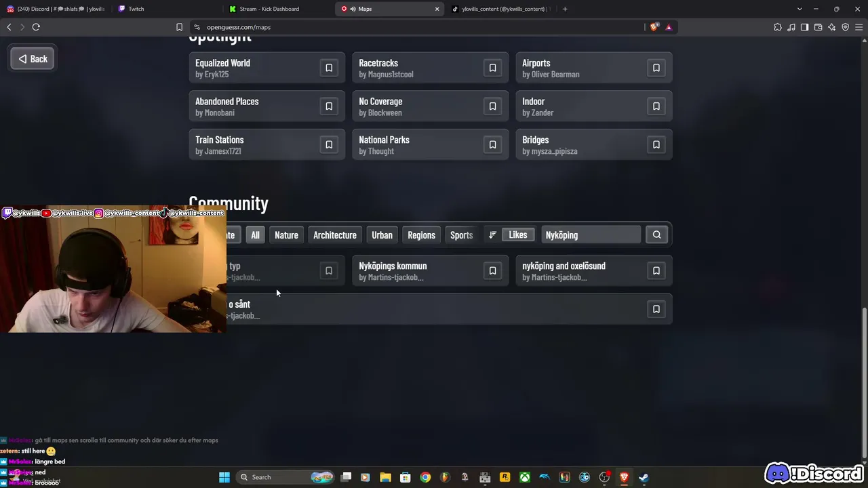
Task: Open the Windows Start menu
Action: pos(224,477)
